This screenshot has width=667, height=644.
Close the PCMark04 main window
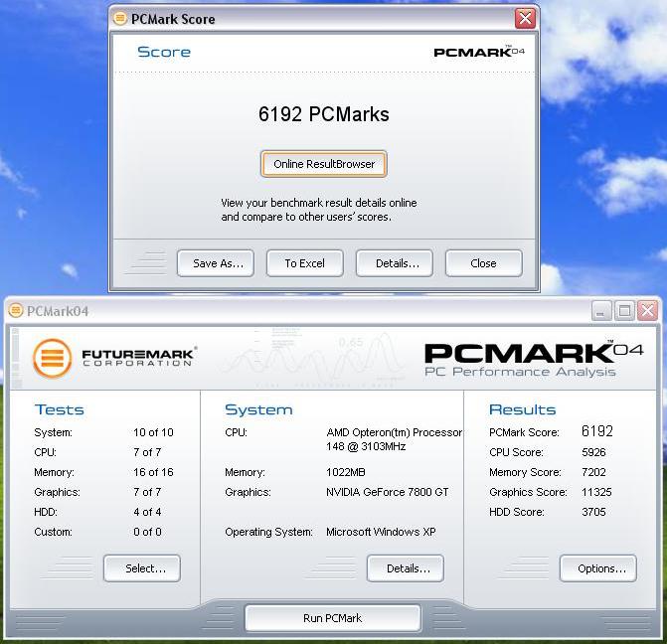pyautogui.click(x=648, y=311)
